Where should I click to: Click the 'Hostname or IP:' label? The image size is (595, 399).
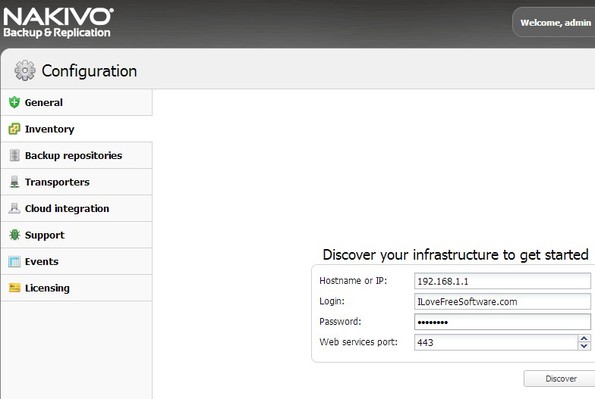(353, 281)
